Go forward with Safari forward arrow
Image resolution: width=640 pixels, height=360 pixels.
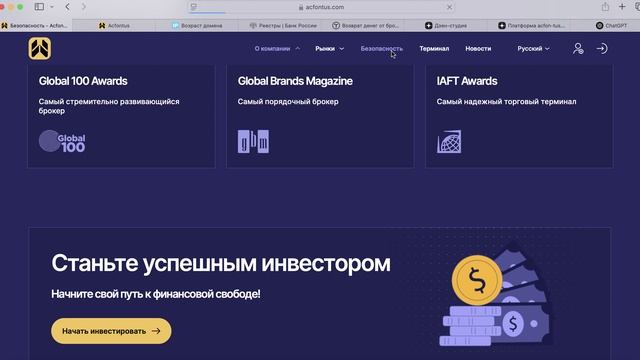pos(84,7)
